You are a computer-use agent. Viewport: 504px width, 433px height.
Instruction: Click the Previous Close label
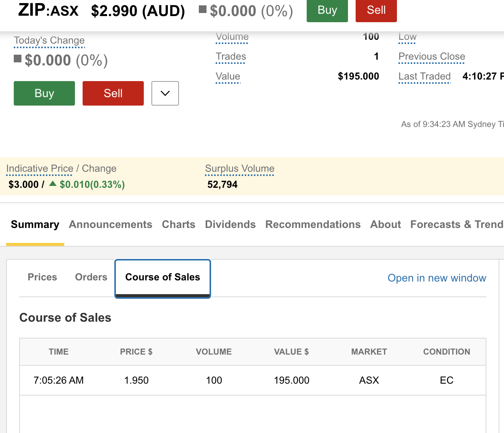tap(432, 57)
